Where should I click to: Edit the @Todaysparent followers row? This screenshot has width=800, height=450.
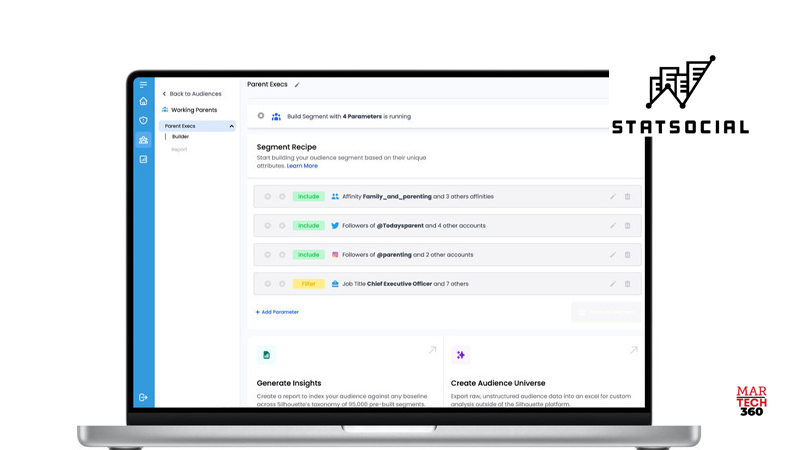point(613,226)
